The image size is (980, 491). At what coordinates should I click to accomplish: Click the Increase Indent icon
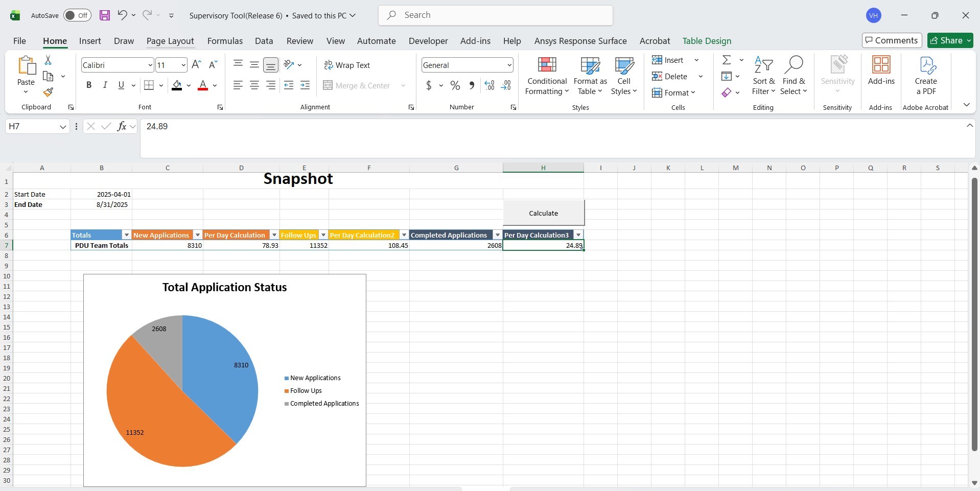tap(305, 85)
